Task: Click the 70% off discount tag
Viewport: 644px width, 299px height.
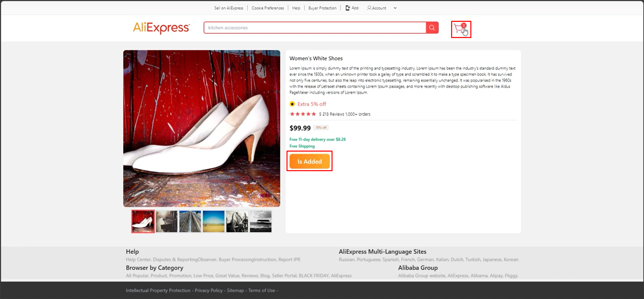Action: click(321, 128)
